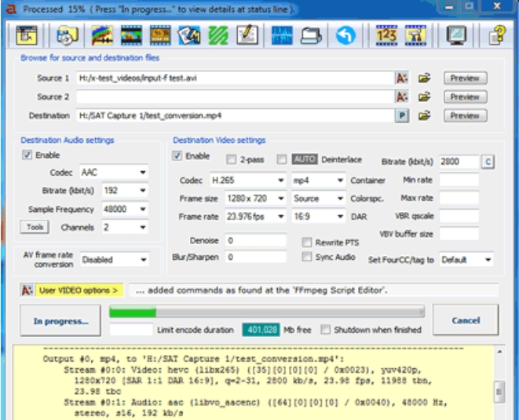Click the blue picture cards toolbar icon
This screenshot has width=519, height=420.
(x=189, y=35)
